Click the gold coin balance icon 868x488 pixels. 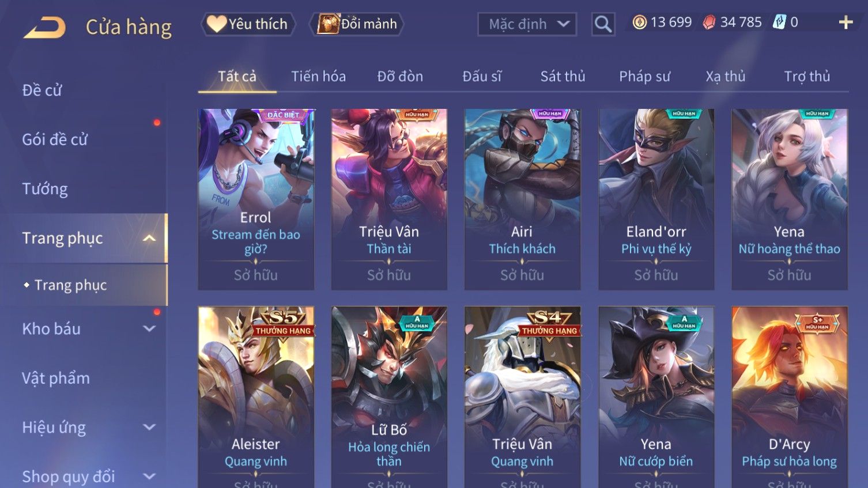(x=639, y=22)
